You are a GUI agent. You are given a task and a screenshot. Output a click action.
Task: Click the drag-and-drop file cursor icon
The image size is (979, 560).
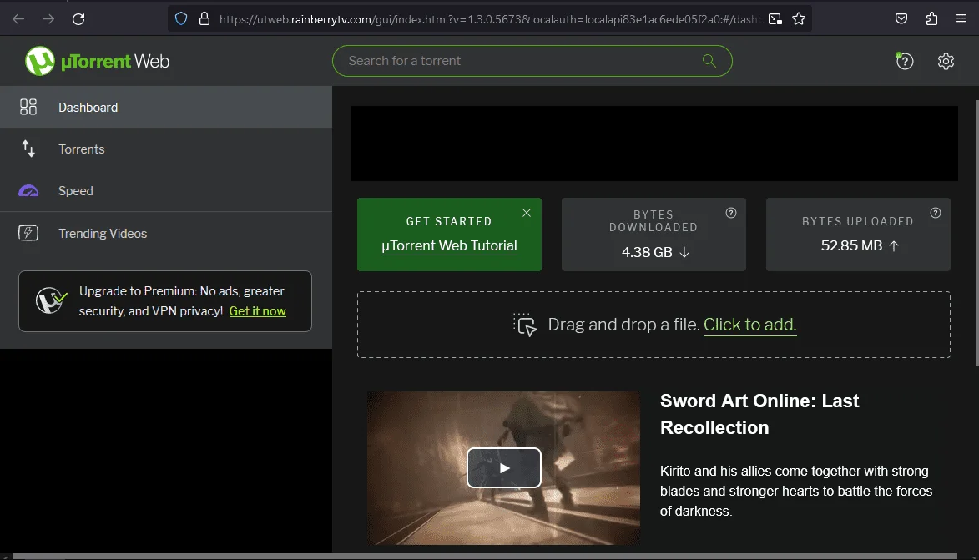click(525, 325)
